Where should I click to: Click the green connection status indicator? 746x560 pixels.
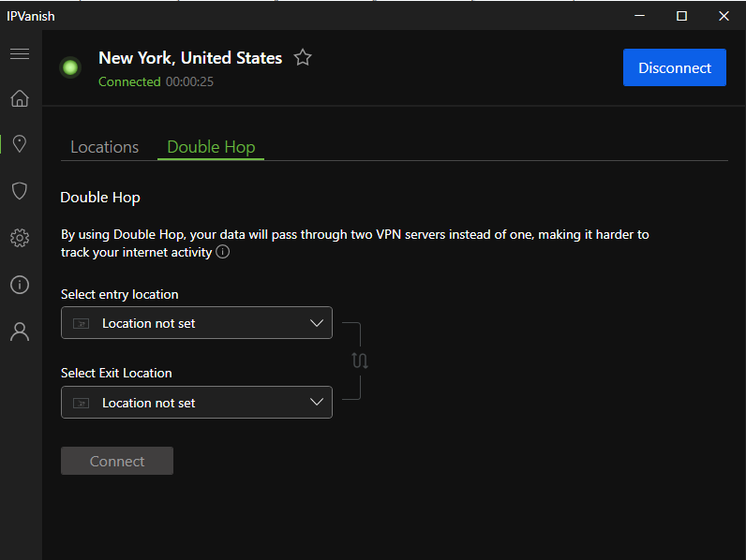[x=70, y=67]
